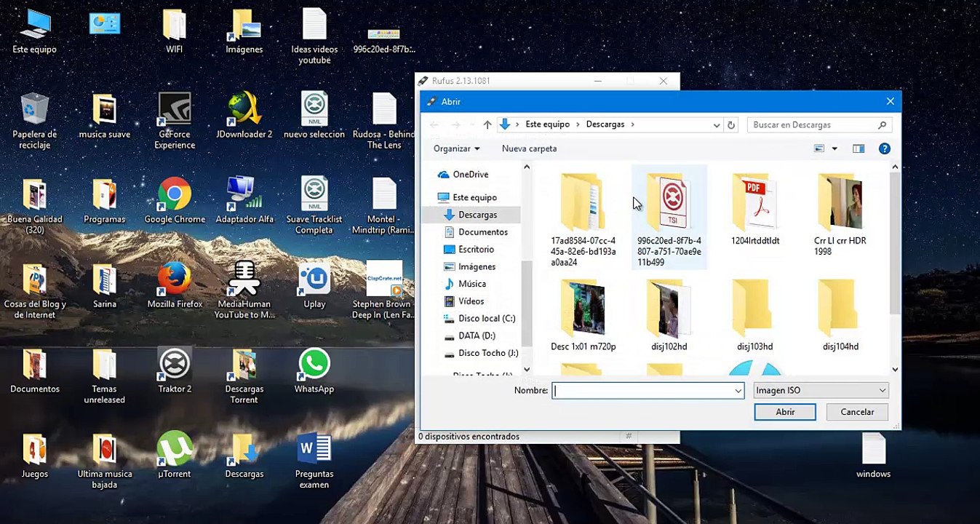
Task: Launch WhatsApp desktop app
Action: tap(314, 370)
